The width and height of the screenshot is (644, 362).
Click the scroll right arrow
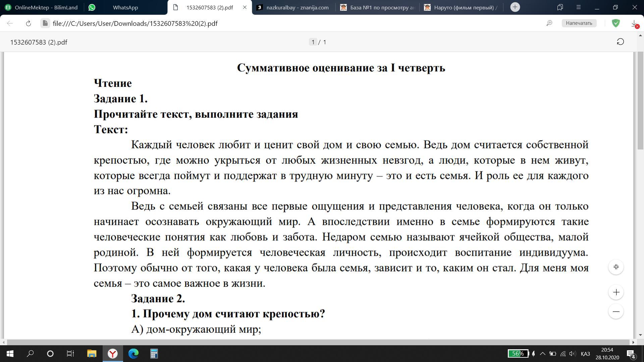633,342
